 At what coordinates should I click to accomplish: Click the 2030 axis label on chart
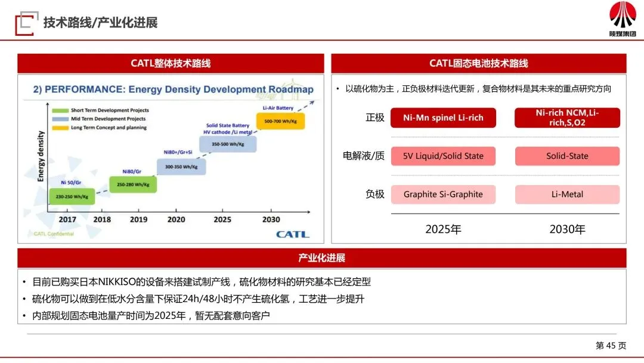pos(271,220)
